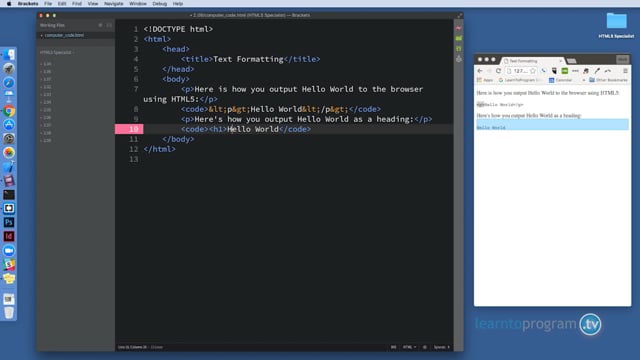Screen dimensions: 640x360
Task: Open a new tab in Chrome
Action: [572, 61]
